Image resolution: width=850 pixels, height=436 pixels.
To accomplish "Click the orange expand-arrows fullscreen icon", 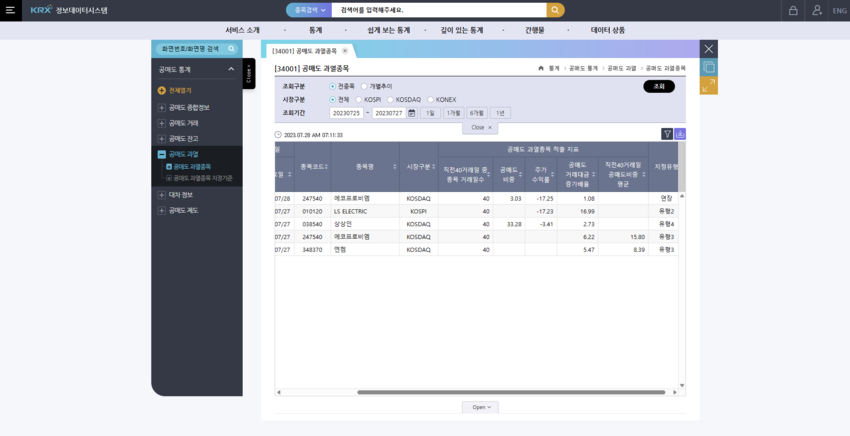I will tap(709, 86).
